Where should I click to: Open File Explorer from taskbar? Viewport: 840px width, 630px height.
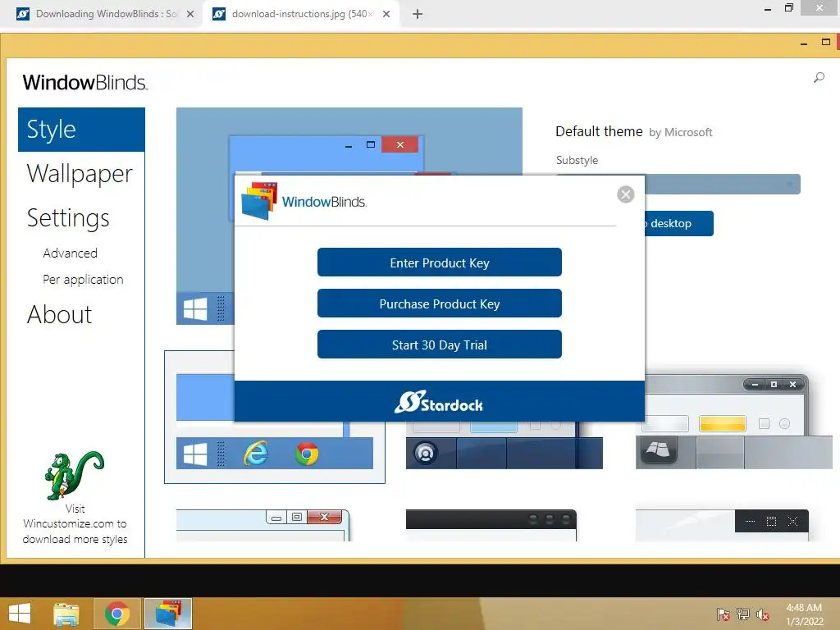66,614
